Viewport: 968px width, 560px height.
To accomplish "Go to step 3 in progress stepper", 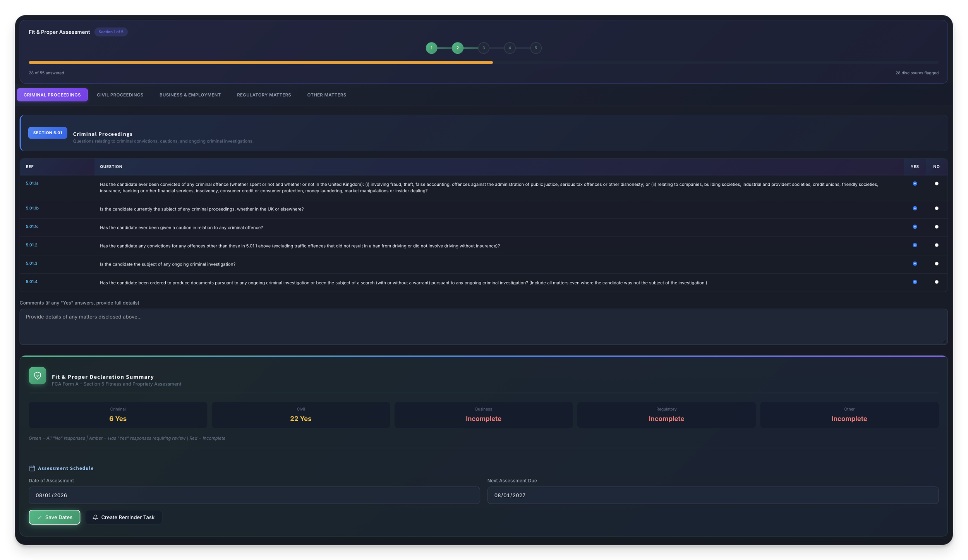I will [483, 48].
